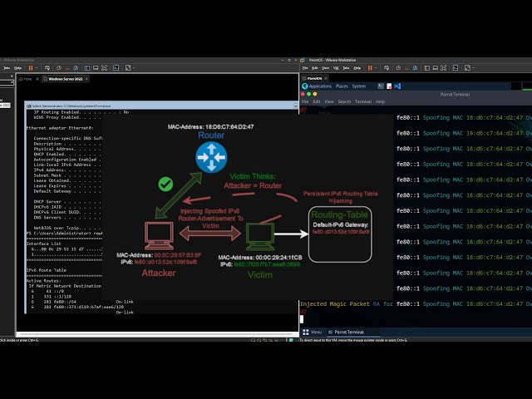
Task: Launch Visual Studio Code from Parrot panel
Action: click(x=397, y=86)
